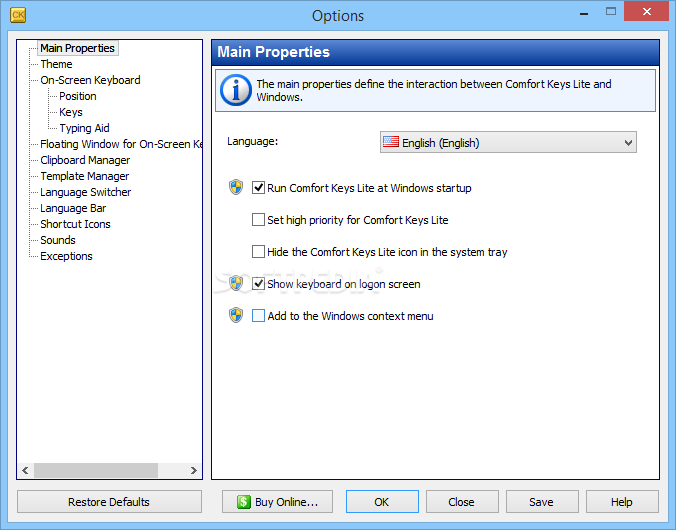Viewport: 676px width, 530px height.
Task: Click the Buy Online... button
Action: point(277,502)
